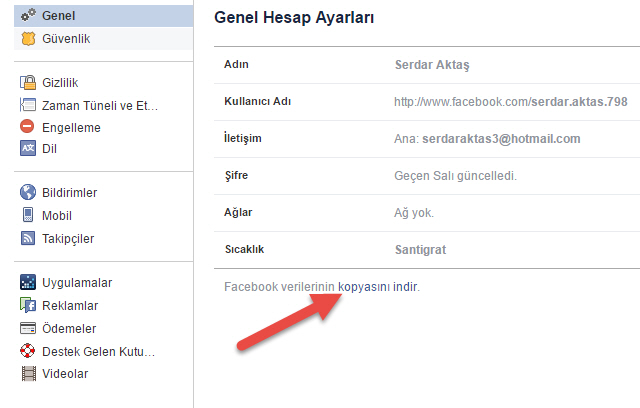Click the red Engelleme block icon
Viewport: 640px width, 408px height.
coord(27,126)
